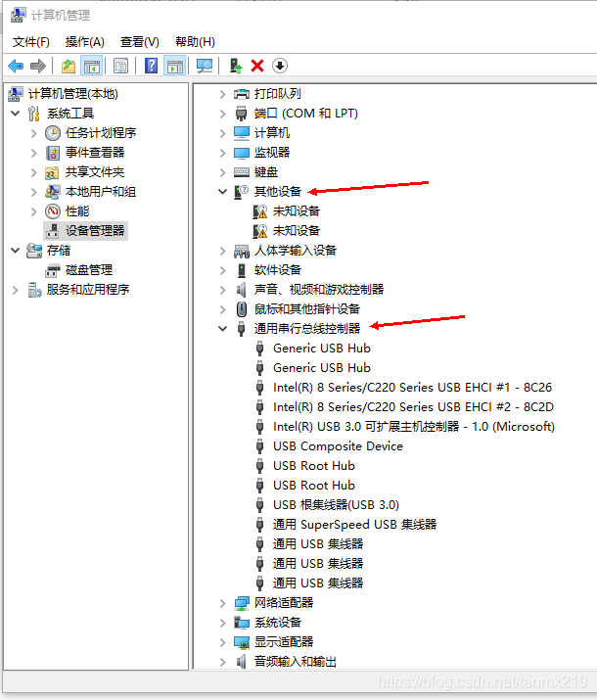This screenshot has height=700, width=597.
Task: Toggle the Show/Hide Console Tree icon
Action: coord(92,66)
